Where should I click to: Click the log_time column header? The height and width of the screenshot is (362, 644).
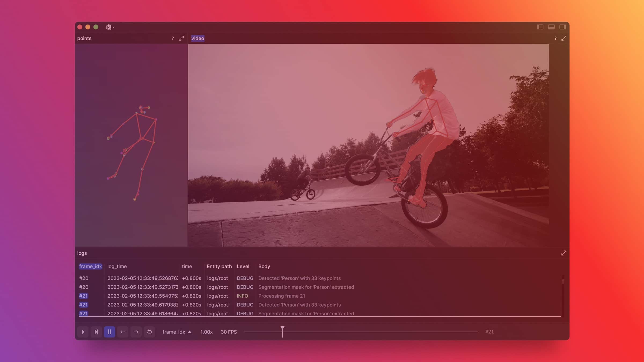click(117, 266)
